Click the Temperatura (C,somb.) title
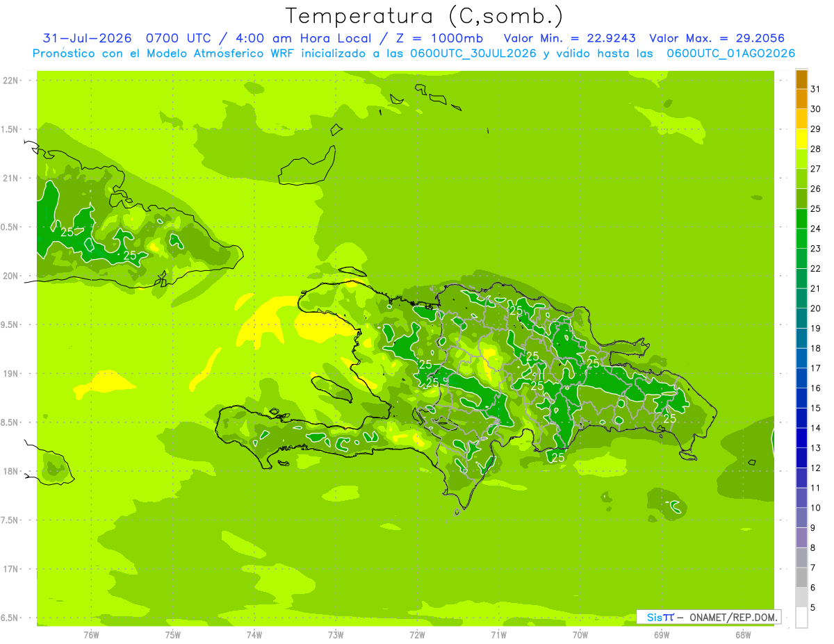Viewport: 834px width, 644px height. pyautogui.click(x=425, y=15)
